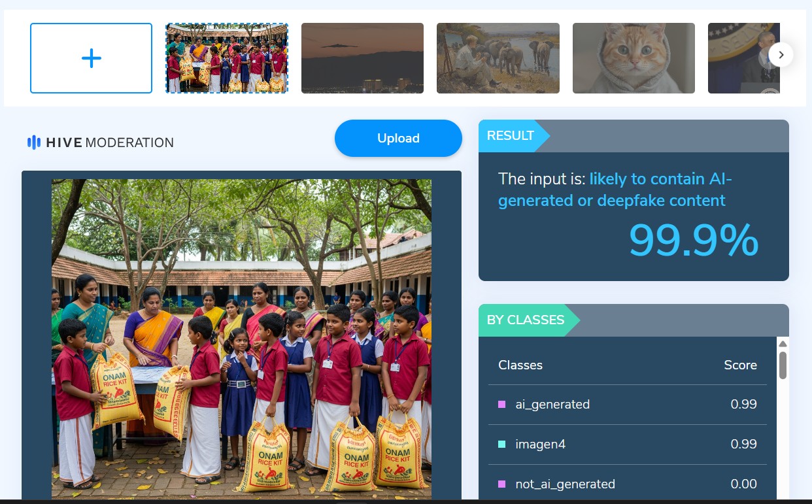
Task: Show next thumbnails with right chevron arrow
Action: (x=781, y=55)
